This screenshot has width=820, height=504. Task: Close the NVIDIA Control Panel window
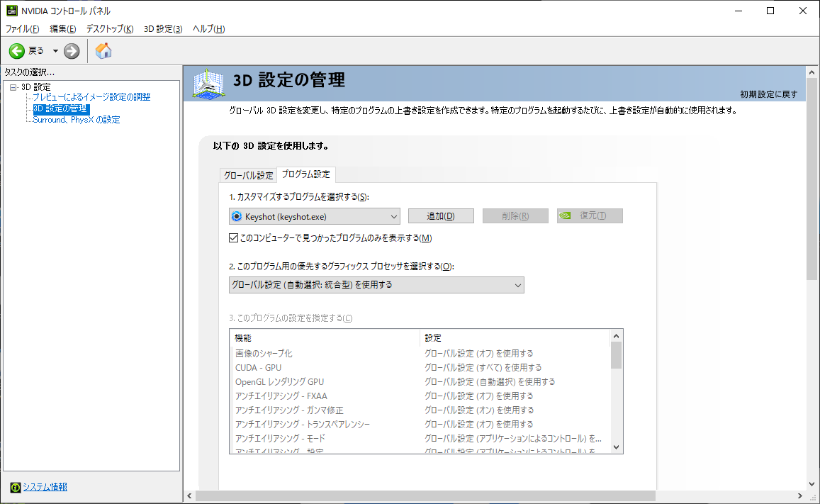point(803,11)
